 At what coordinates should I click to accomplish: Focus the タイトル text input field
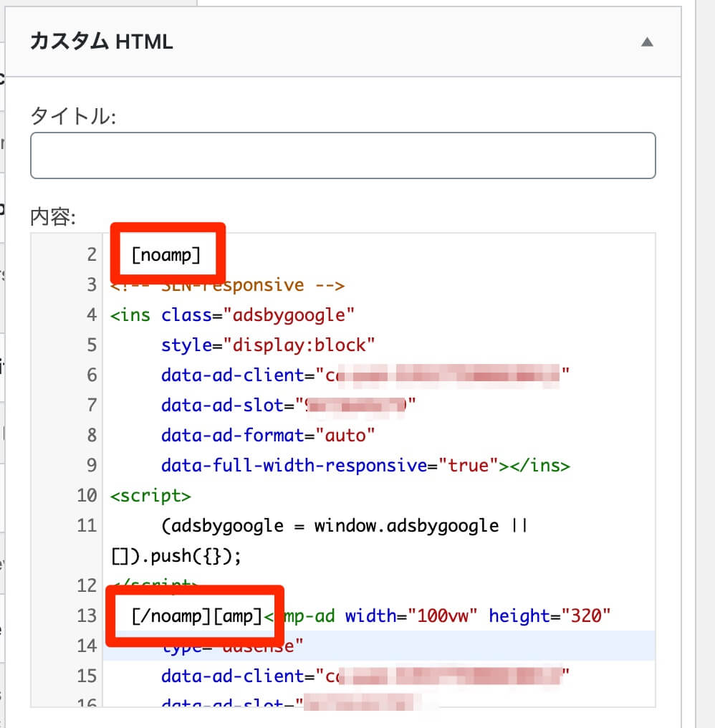click(x=343, y=155)
